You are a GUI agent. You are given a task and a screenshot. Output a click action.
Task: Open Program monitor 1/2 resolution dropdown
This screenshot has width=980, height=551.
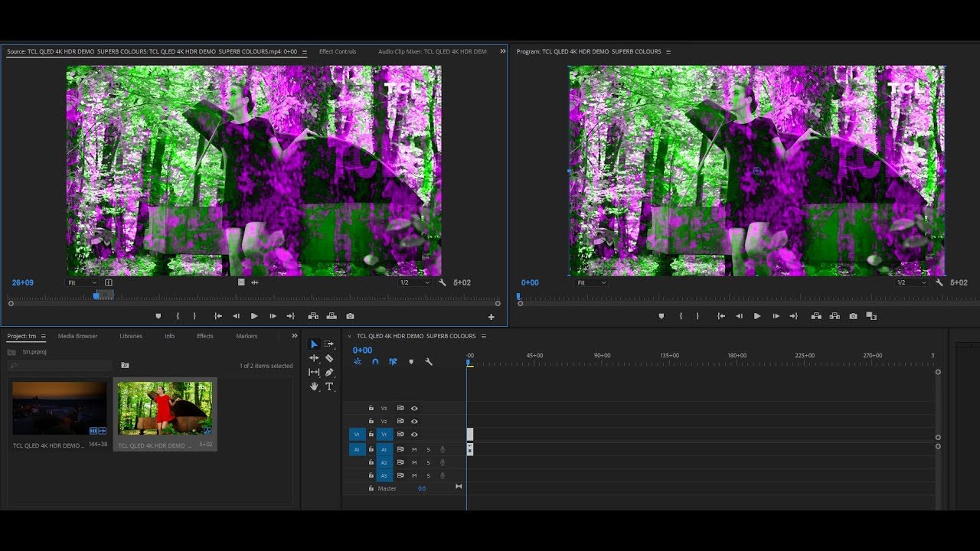912,282
